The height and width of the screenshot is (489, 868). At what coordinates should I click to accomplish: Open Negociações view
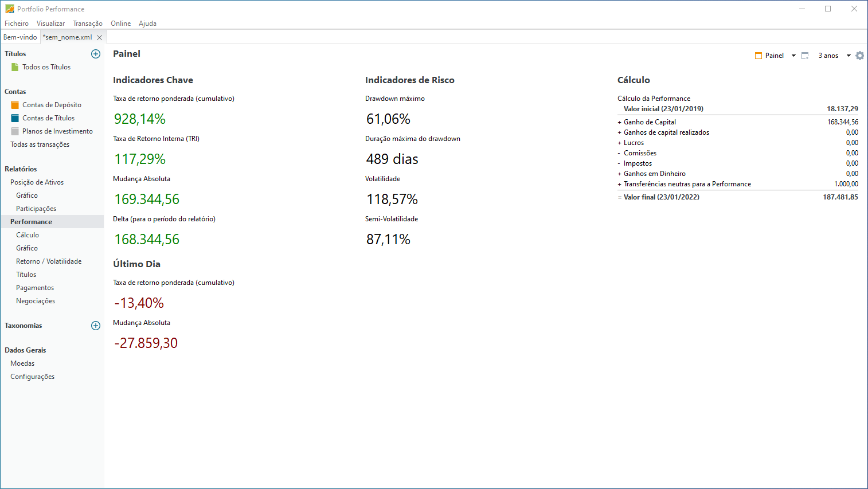click(x=36, y=301)
